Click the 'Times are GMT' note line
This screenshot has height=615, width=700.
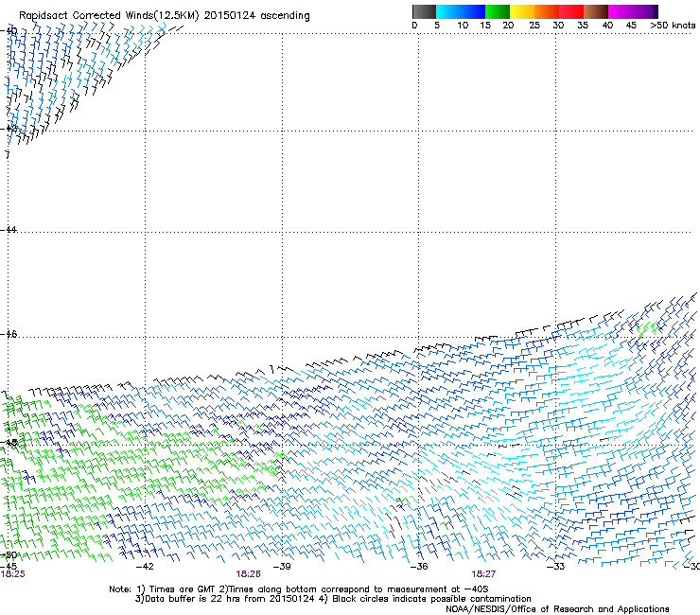299,589
